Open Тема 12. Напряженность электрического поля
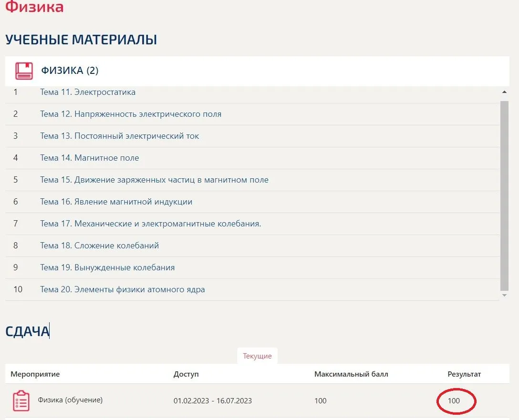The width and height of the screenshot is (519, 420). (130, 114)
